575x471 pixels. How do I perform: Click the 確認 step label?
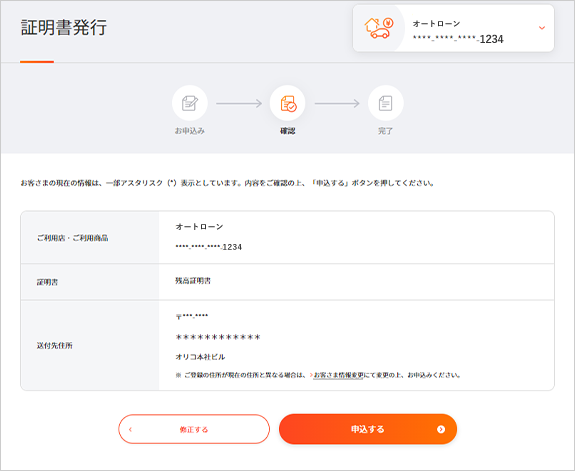point(288,131)
